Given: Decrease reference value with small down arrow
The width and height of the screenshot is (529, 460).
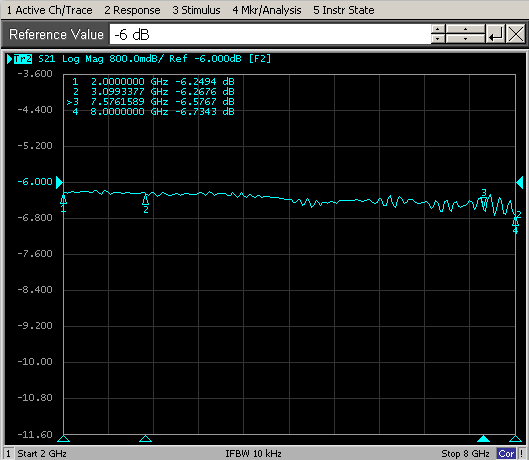Looking at the screenshot, I should tap(438, 39).
